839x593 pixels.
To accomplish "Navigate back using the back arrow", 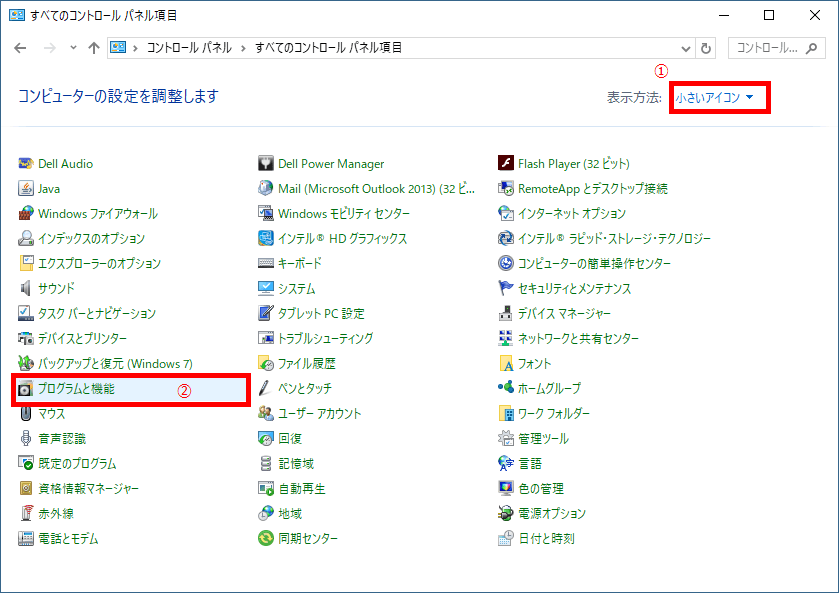I will tap(20, 46).
